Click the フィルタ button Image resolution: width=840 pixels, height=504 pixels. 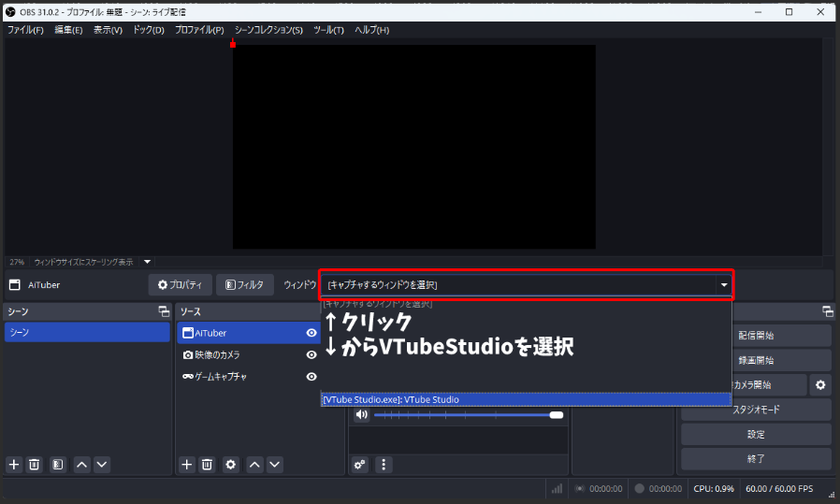click(x=245, y=284)
